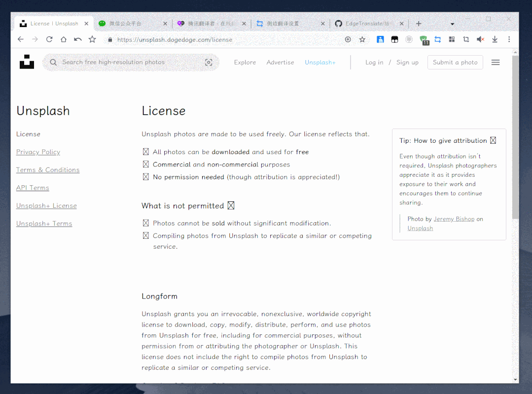Open the Unsplash+ License link
This screenshot has width=532, height=394.
tap(46, 206)
